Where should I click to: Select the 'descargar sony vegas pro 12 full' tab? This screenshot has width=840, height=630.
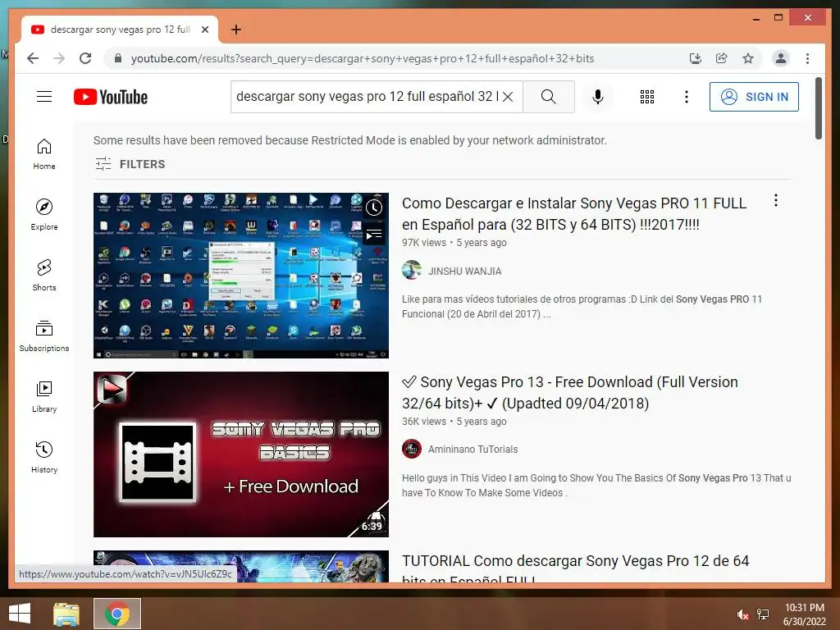click(x=119, y=30)
